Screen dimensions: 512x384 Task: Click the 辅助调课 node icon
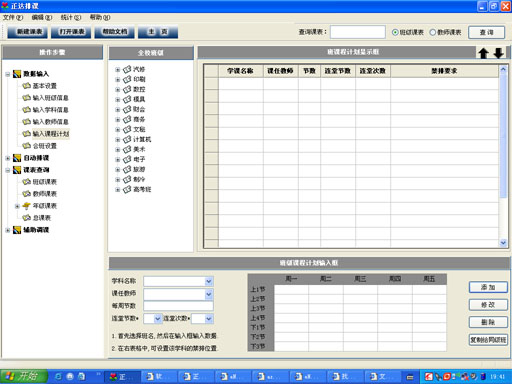[x=17, y=230]
